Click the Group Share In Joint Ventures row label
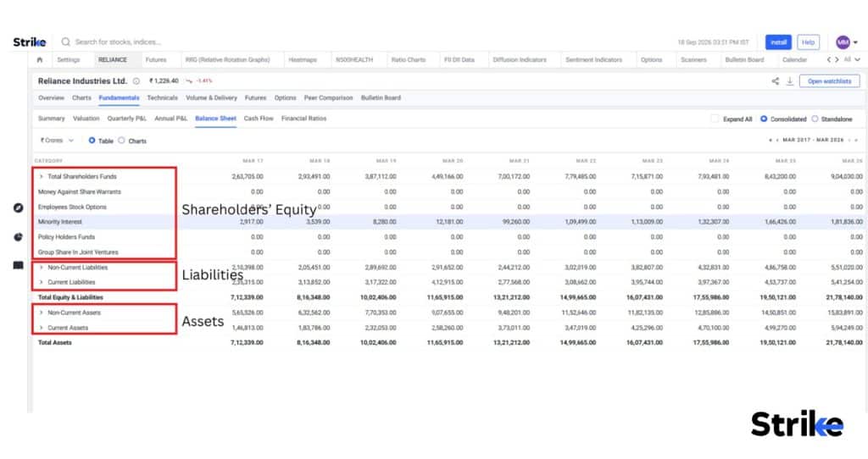Screen dimensions: 868x459 (78, 252)
